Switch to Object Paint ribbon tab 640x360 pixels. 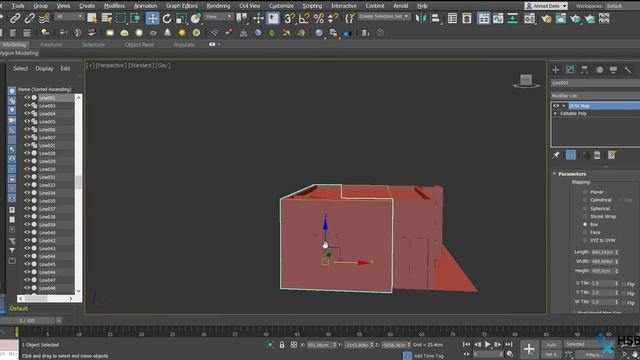point(139,44)
